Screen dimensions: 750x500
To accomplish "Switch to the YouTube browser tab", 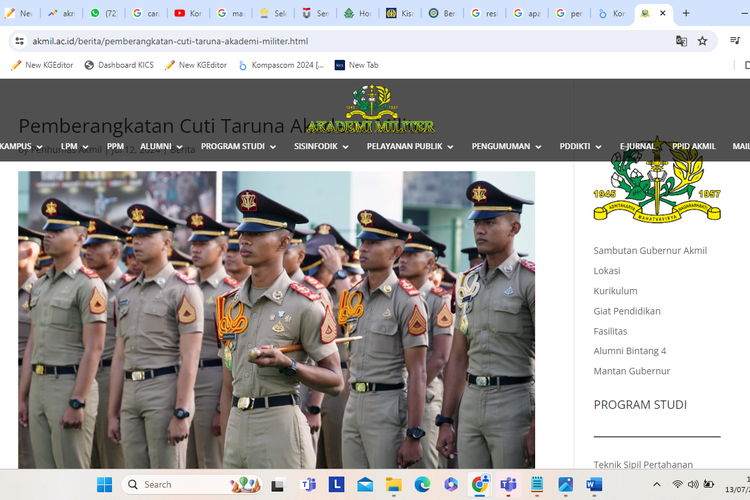I will (190, 13).
